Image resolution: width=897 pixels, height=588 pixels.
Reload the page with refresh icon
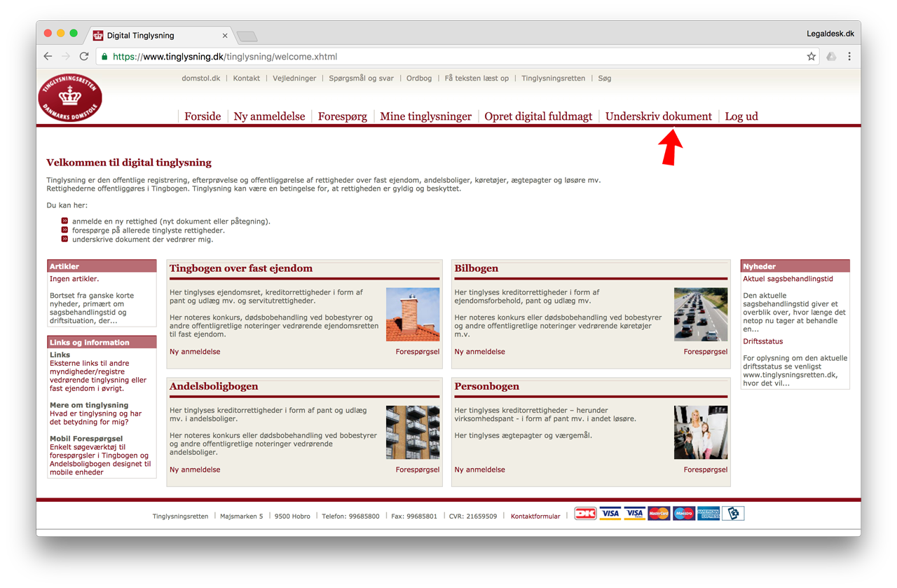click(x=84, y=57)
